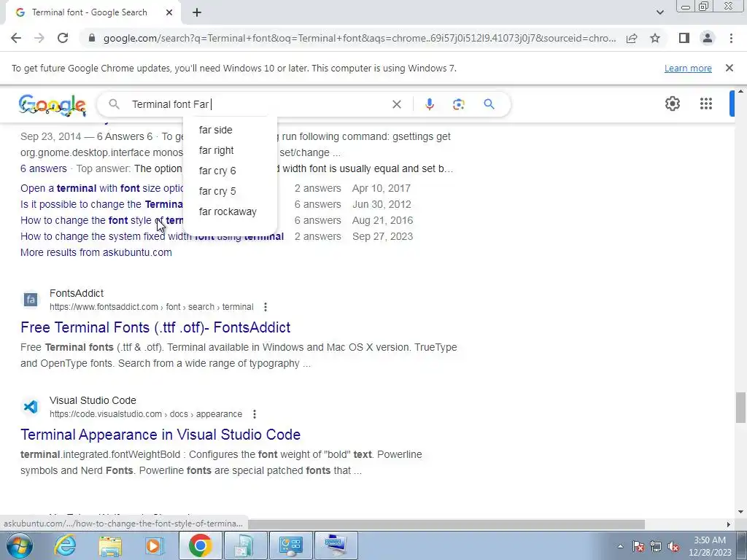
Task: Select the 'far rockaway' suggestion
Action: click(230, 212)
